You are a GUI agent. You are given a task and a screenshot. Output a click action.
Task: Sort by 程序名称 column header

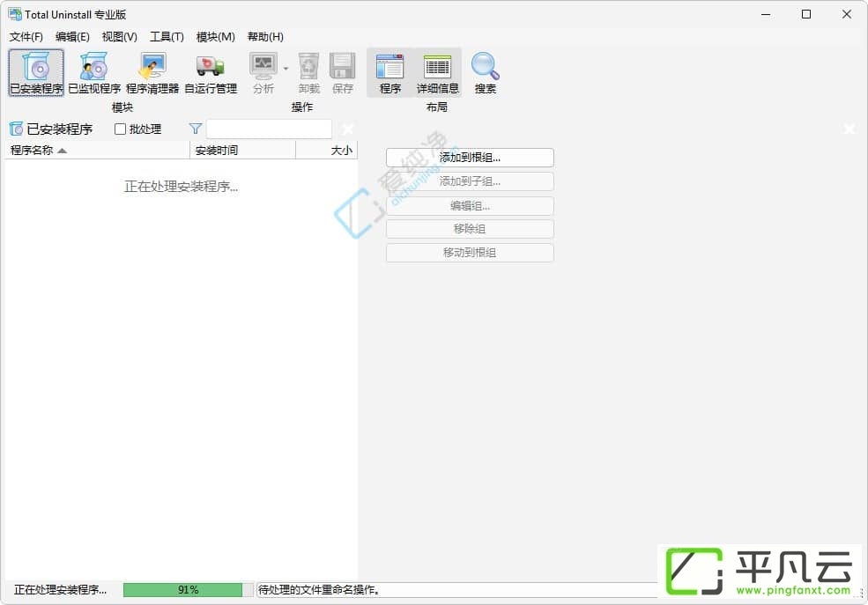[97, 150]
